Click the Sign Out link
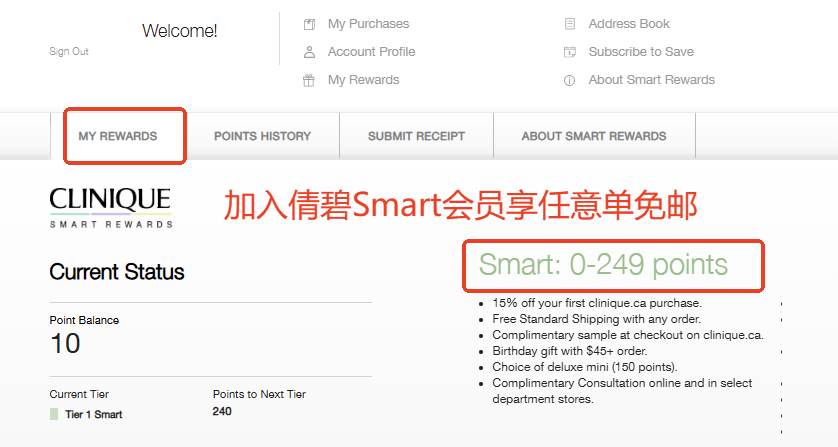The height and width of the screenshot is (447, 838). (x=69, y=51)
